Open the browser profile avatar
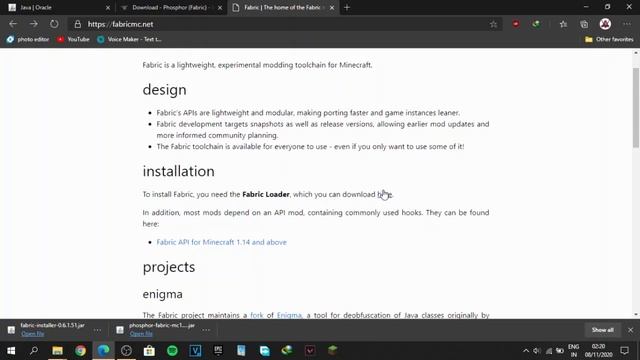Viewport: 640px width, 360px height. click(605, 24)
